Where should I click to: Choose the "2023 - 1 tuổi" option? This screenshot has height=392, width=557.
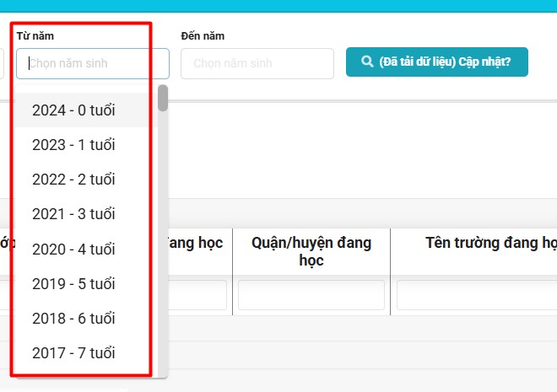click(73, 145)
